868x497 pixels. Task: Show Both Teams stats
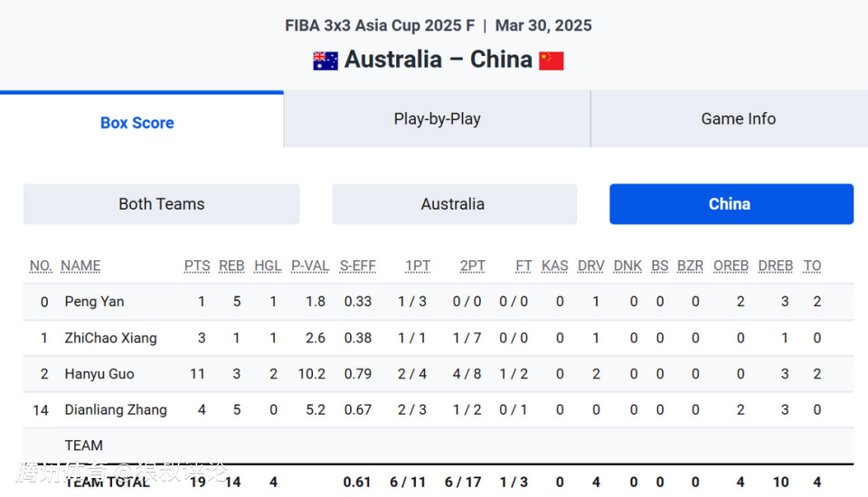click(161, 204)
